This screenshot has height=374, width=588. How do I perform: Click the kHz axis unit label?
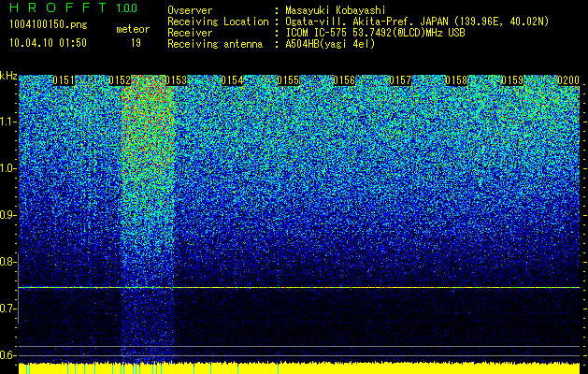(8, 76)
